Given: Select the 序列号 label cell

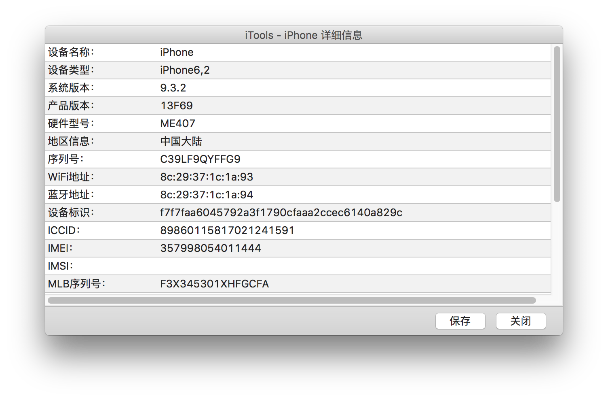Looking at the screenshot, I should tap(65, 159).
